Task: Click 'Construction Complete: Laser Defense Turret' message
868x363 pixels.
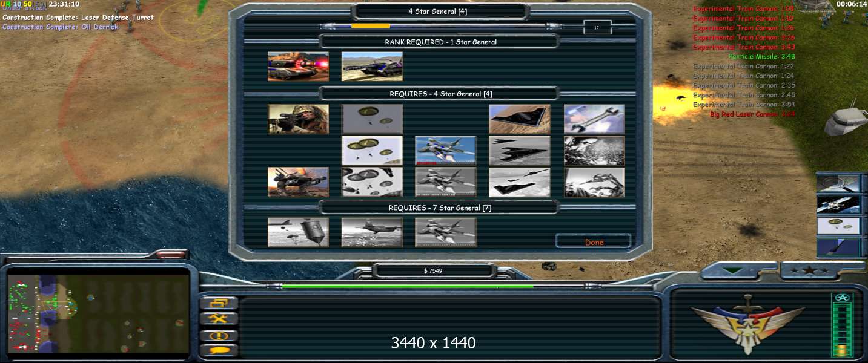Action: 78,18
